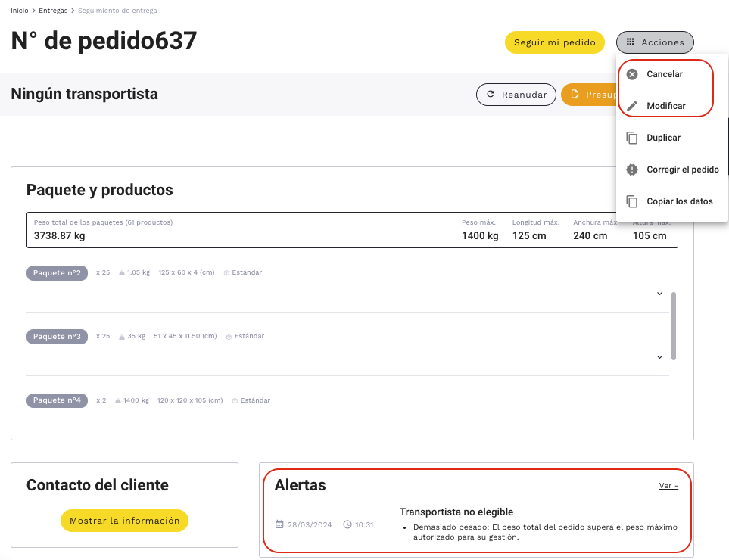Click the calendar icon beside 28/03/2024

point(279,524)
